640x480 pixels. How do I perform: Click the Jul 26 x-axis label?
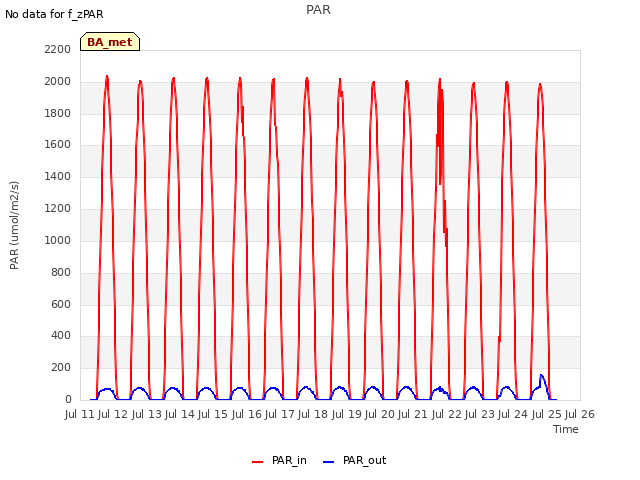coord(580,414)
